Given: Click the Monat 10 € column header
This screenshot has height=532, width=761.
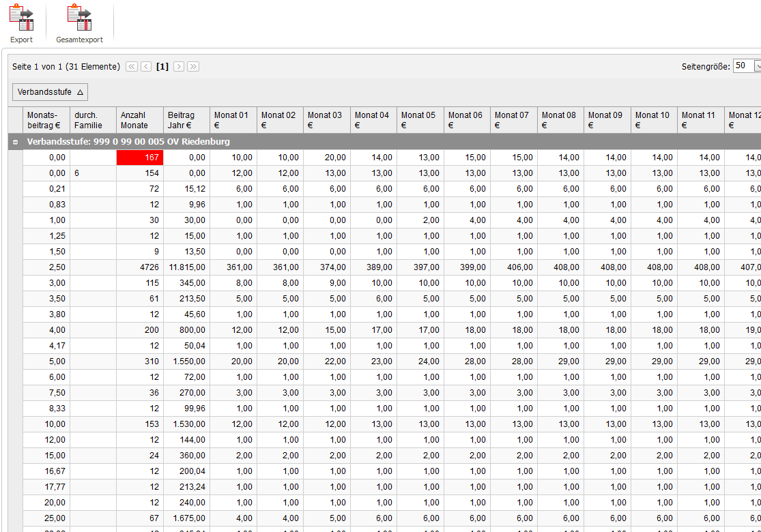Looking at the screenshot, I should point(655,120).
